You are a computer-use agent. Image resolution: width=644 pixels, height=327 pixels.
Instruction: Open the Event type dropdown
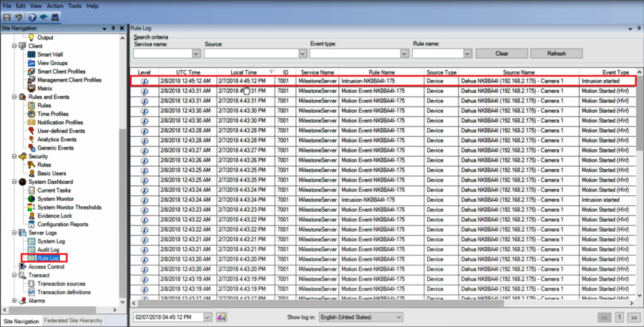pos(404,54)
